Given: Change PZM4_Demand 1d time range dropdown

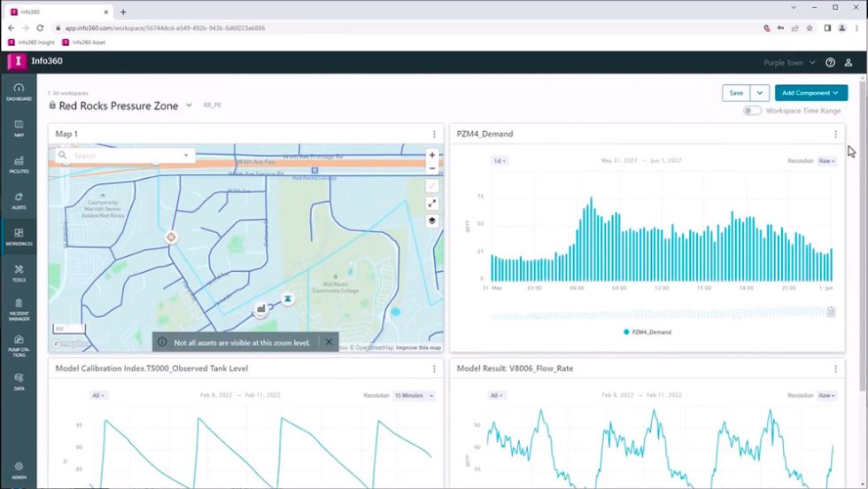Looking at the screenshot, I should point(500,160).
